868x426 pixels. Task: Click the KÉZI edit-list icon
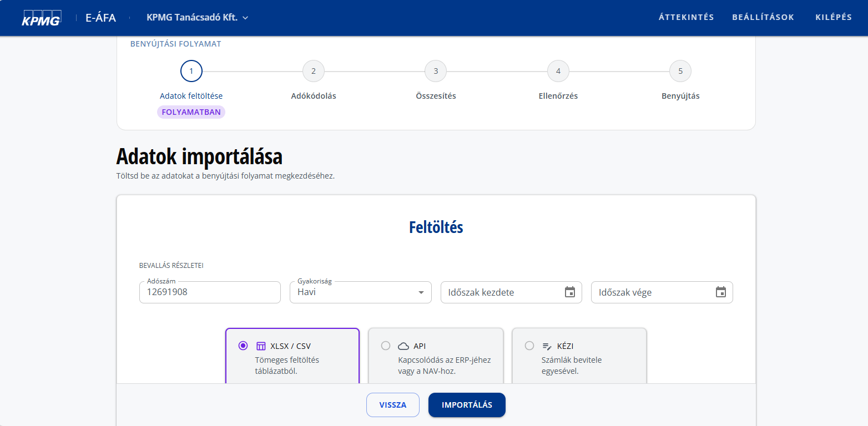pyautogui.click(x=547, y=346)
